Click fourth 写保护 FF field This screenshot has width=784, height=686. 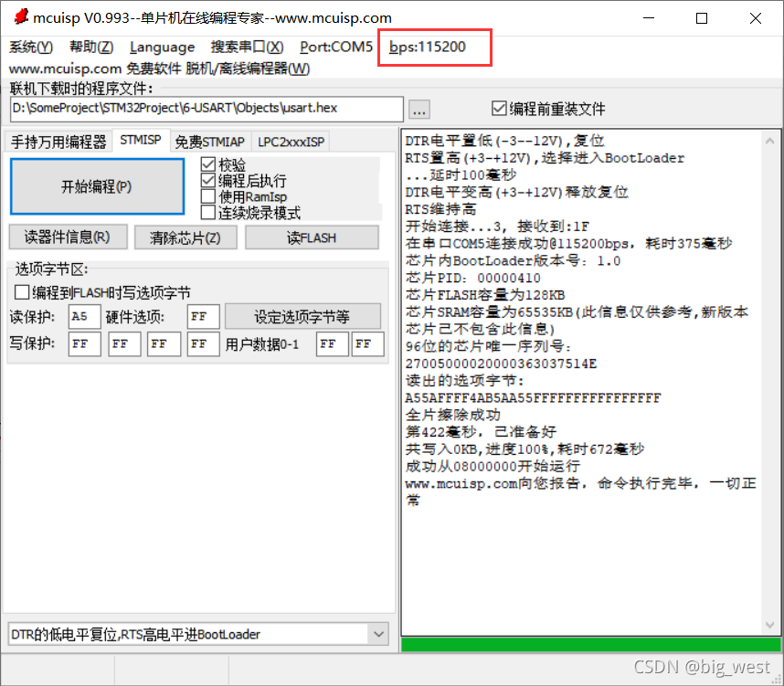click(x=204, y=344)
